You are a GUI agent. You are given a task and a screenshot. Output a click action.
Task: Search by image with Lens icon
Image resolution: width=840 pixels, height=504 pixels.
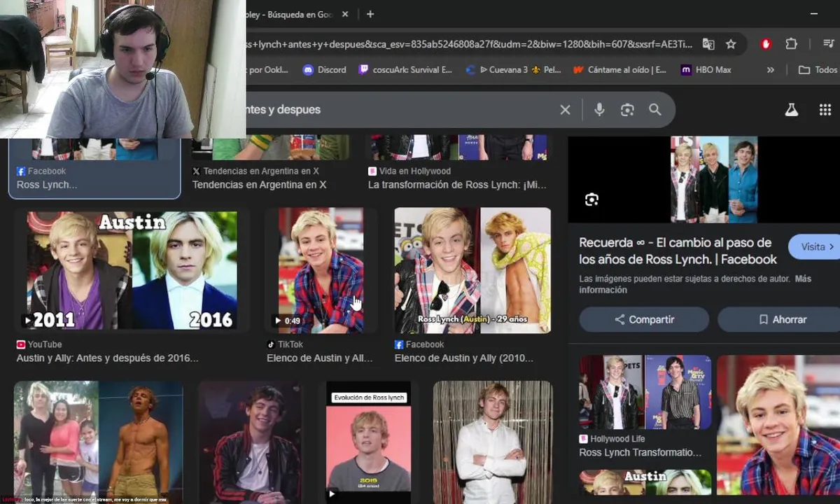point(627,109)
